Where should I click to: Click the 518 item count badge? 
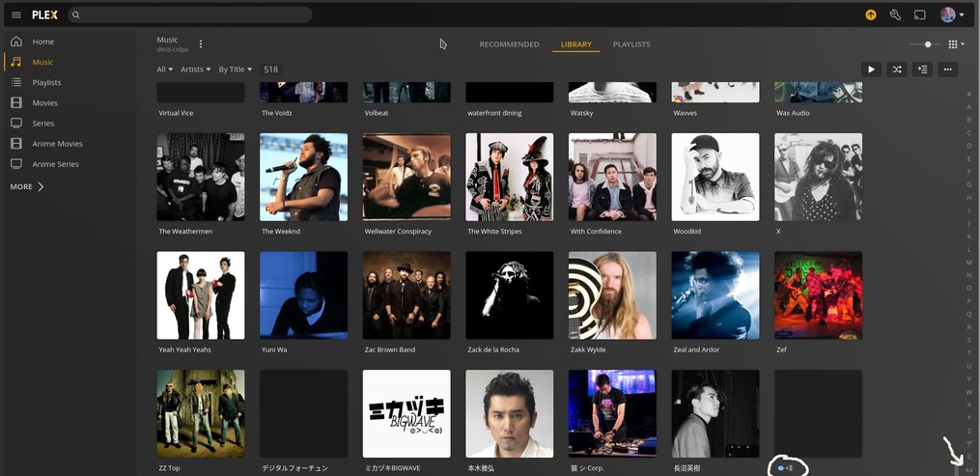pyautogui.click(x=270, y=70)
